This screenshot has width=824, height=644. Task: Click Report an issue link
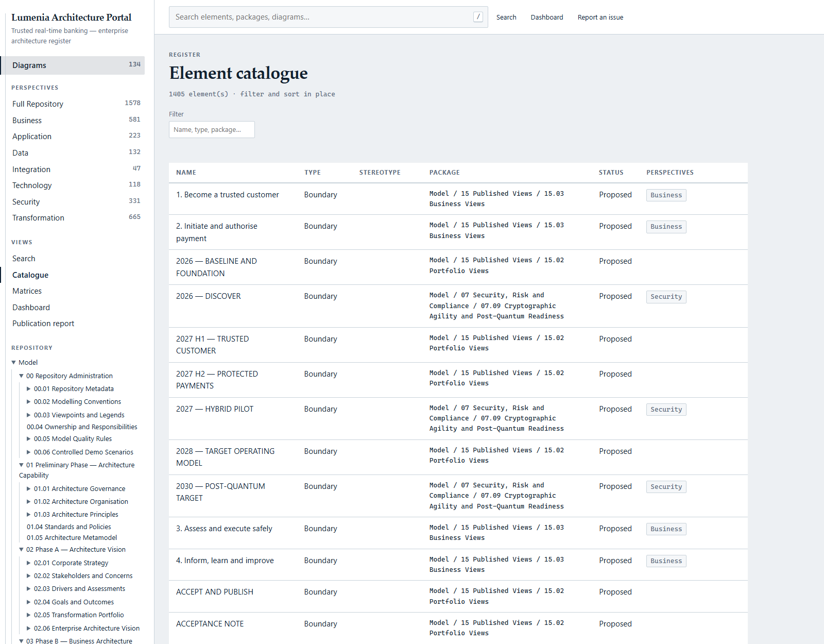click(600, 17)
